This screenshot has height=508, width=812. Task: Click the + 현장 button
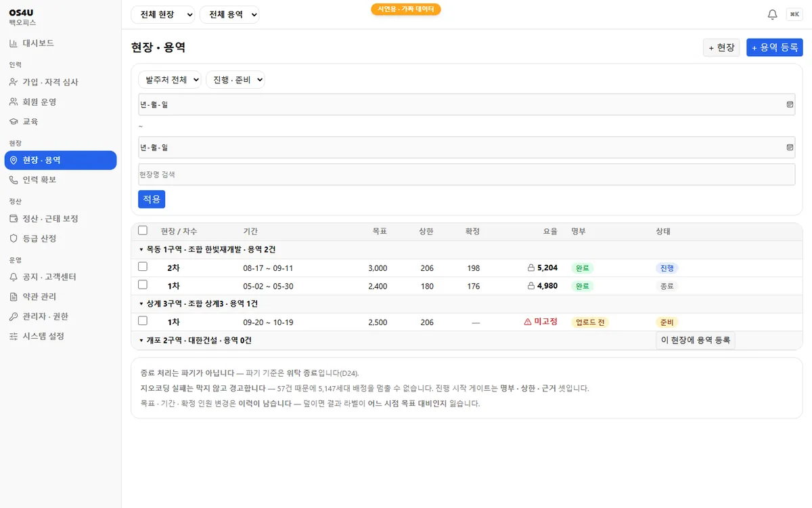721,47
